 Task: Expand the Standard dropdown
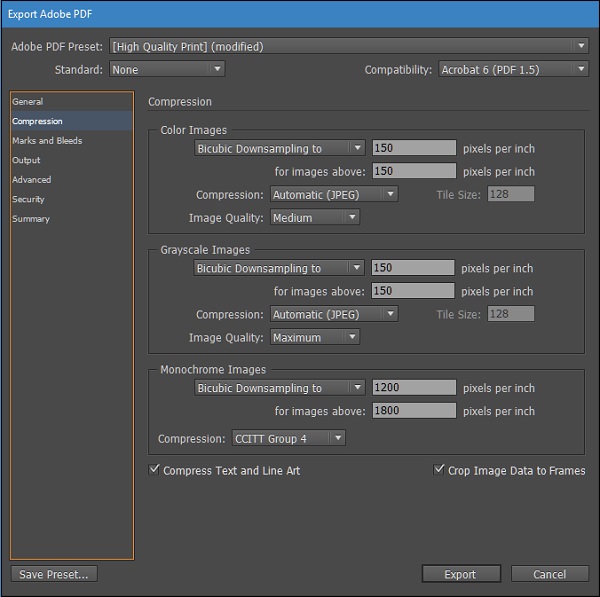[x=167, y=70]
